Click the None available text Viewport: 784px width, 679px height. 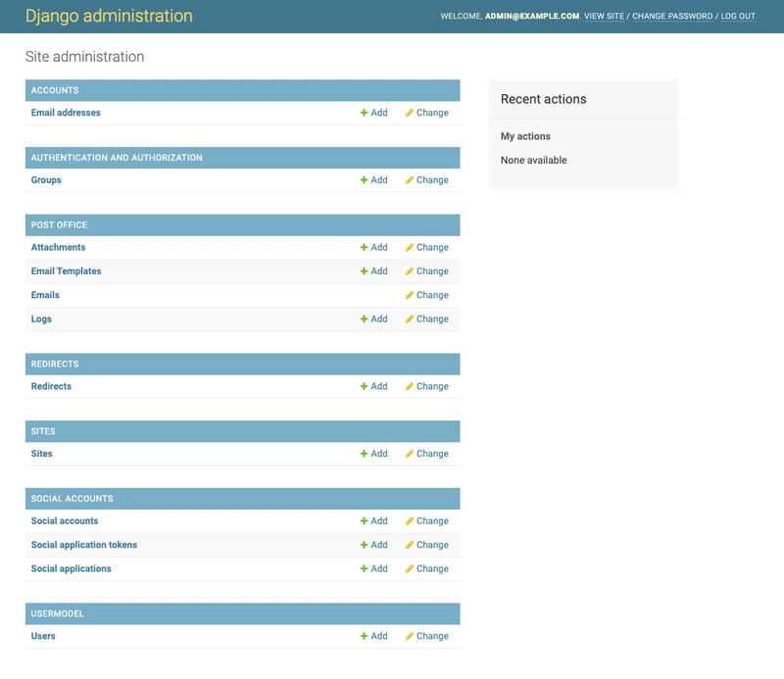point(533,160)
